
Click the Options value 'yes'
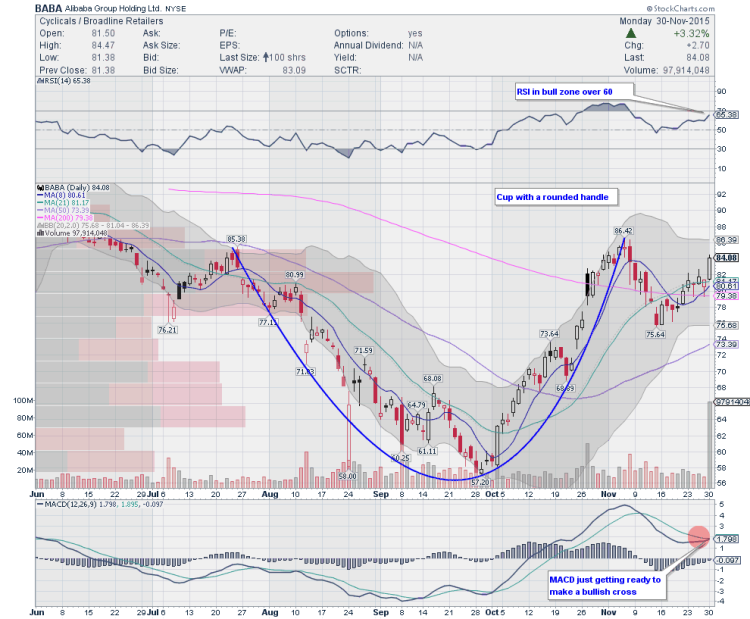point(415,33)
